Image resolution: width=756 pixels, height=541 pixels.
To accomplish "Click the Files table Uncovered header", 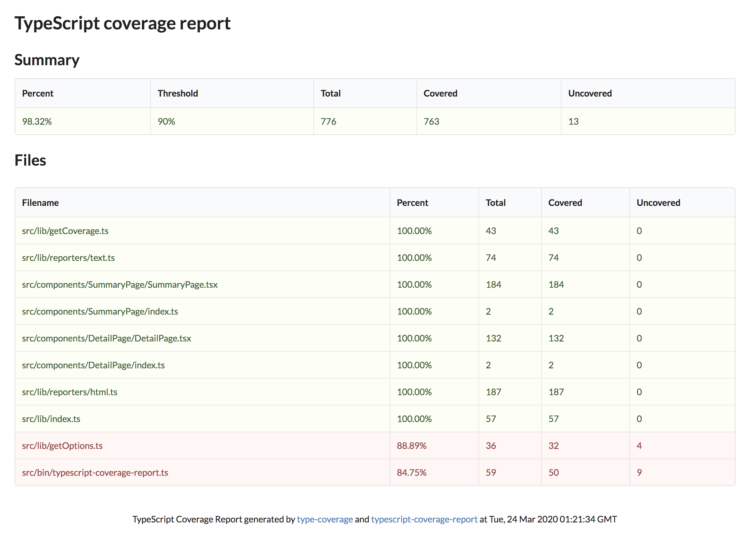I will tap(658, 202).
